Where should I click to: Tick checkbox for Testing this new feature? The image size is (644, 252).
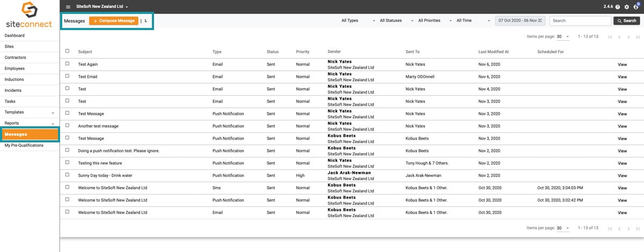[x=67, y=162]
